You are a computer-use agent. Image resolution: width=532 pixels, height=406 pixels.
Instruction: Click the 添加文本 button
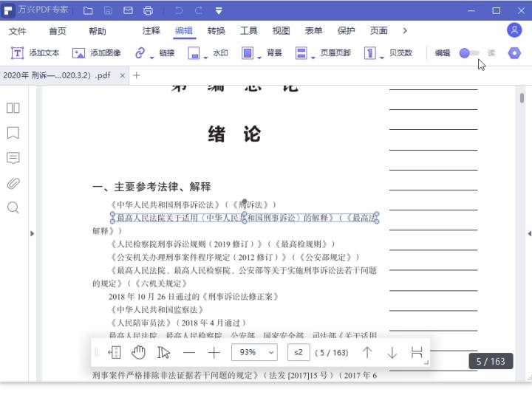click(x=35, y=53)
